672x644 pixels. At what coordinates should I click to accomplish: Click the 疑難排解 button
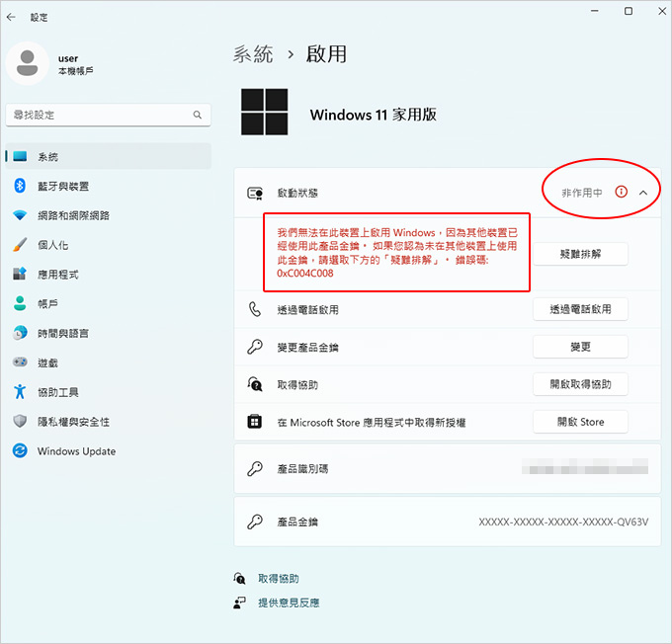point(580,254)
